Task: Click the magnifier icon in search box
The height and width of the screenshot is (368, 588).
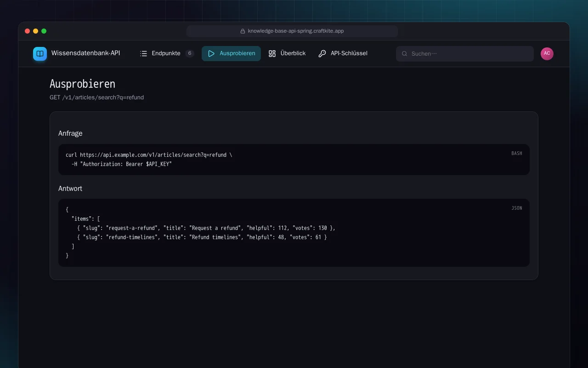Action: pos(405,54)
